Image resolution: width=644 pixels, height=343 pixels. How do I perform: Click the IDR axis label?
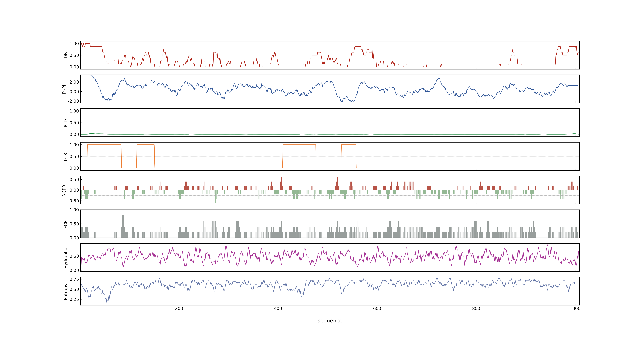point(66,55)
